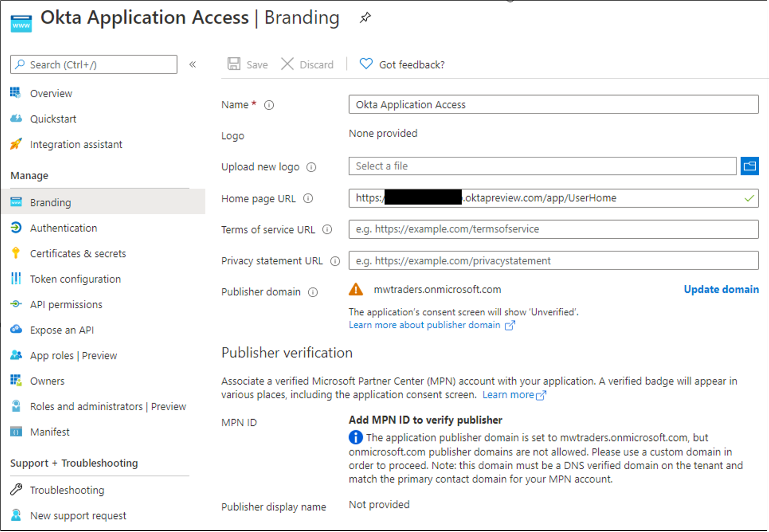Screen dimensions: 769x532
Task: Click the Privacy statement URL info icon
Action: (335, 261)
